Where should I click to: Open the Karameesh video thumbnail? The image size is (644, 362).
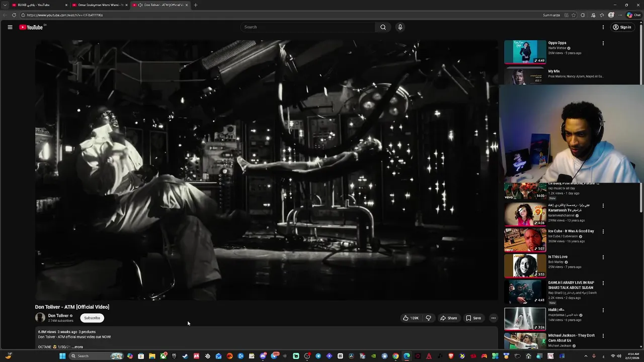click(x=525, y=214)
